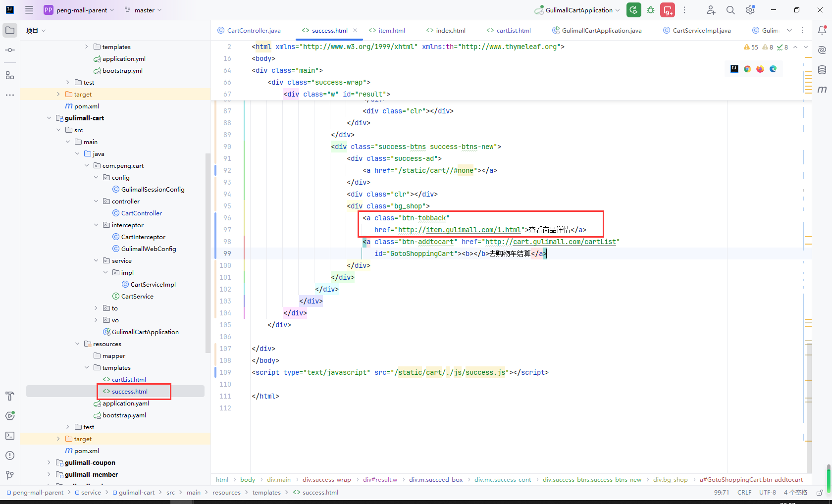Open the Services tool window
832x504 pixels.
click(10, 416)
